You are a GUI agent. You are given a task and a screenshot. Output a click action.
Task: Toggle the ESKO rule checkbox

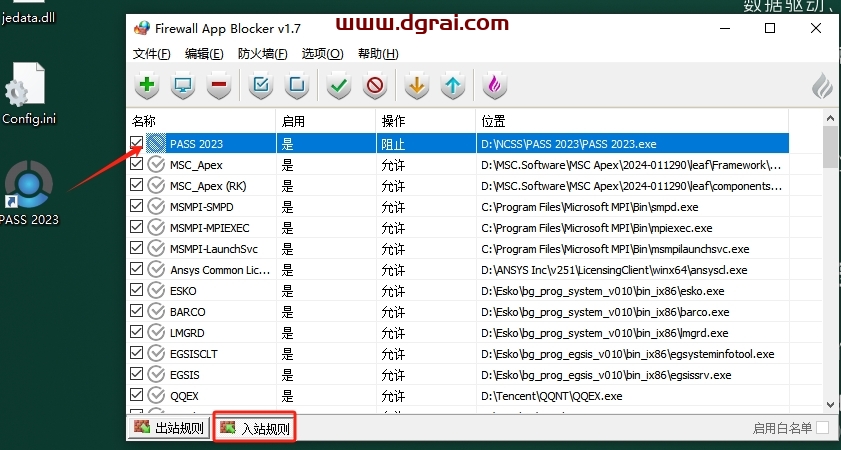click(x=137, y=290)
